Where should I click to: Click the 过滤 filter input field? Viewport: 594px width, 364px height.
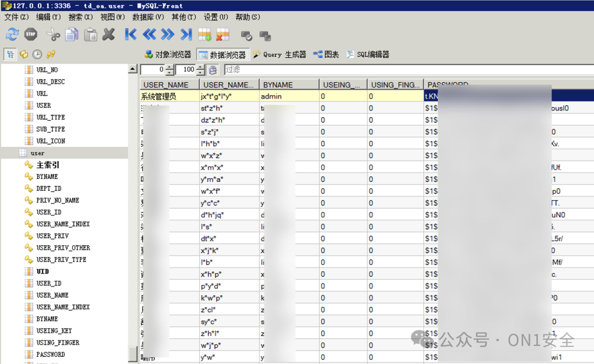point(409,69)
